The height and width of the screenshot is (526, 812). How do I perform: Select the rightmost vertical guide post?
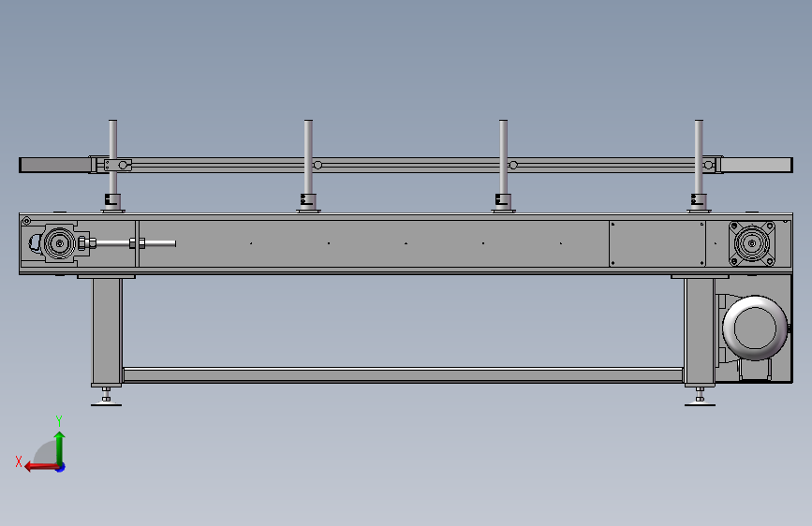[699, 158]
